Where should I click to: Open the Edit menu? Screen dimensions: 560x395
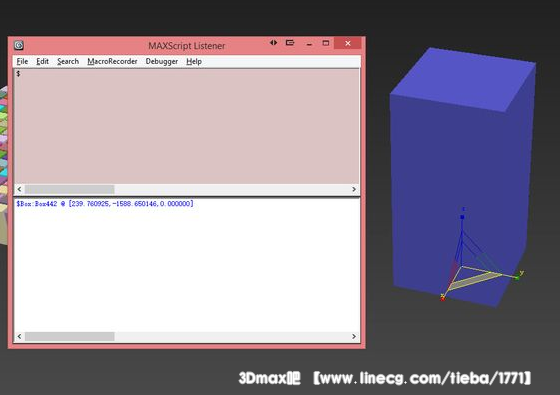42,61
